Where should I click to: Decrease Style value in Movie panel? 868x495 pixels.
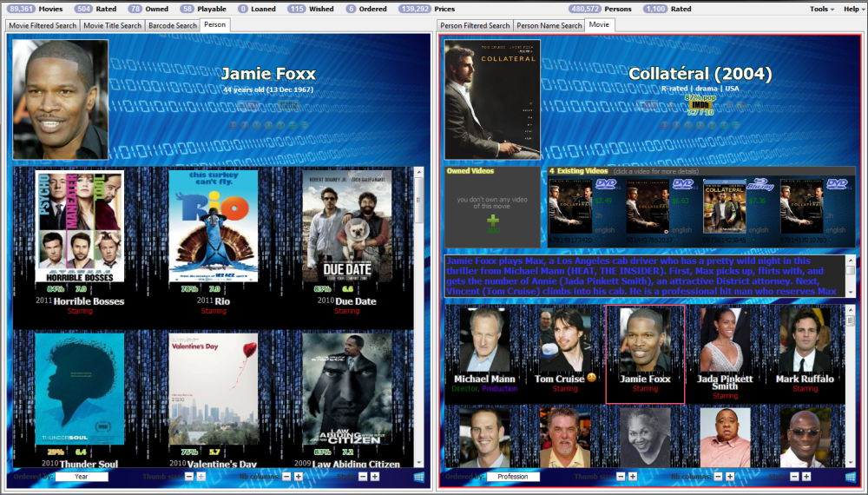[x=795, y=477]
